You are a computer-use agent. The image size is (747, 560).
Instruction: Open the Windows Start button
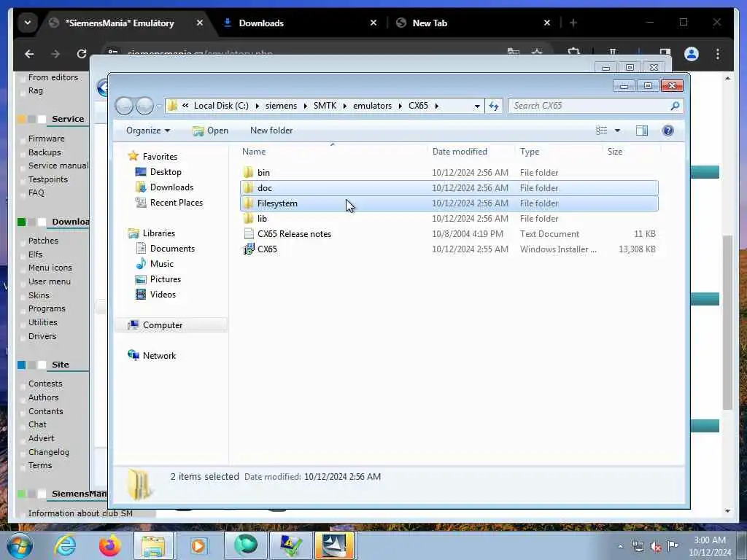click(x=20, y=545)
